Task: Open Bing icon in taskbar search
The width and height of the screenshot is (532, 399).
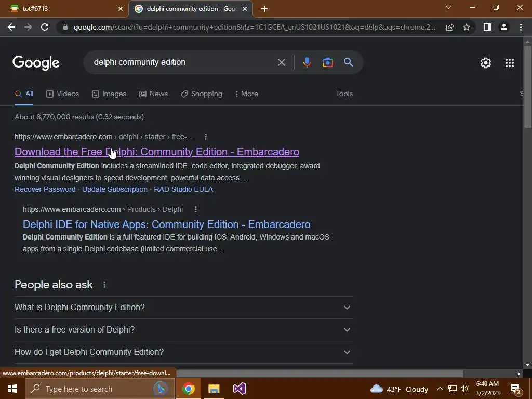Action: tap(161, 389)
